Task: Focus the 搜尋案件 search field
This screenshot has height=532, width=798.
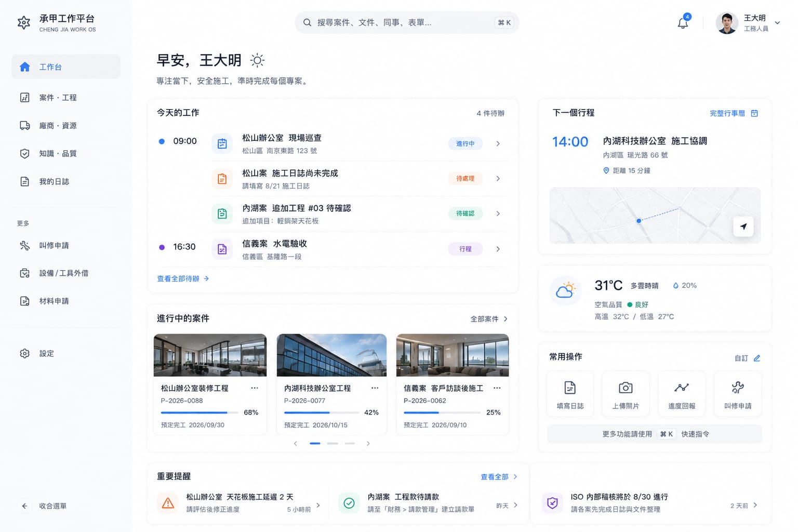Action: pyautogui.click(x=407, y=22)
